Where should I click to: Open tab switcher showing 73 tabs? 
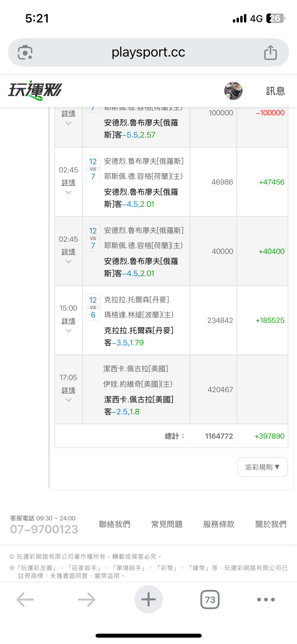210,599
